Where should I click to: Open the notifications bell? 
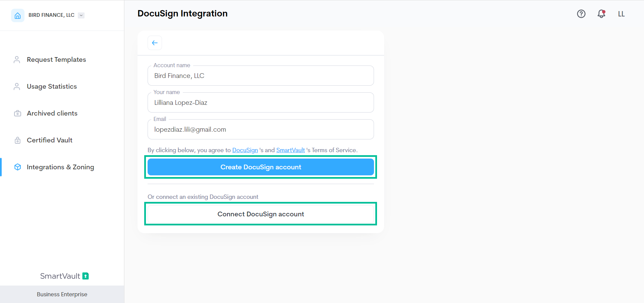click(x=601, y=14)
